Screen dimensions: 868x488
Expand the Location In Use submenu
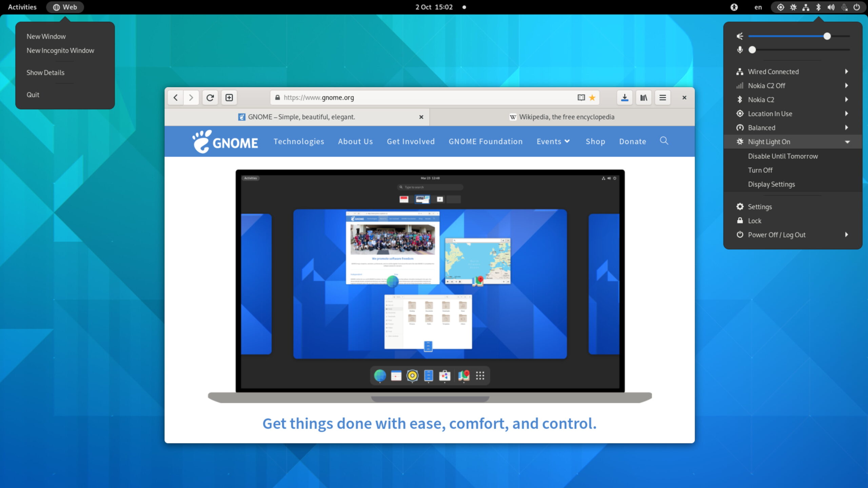click(793, 114)
